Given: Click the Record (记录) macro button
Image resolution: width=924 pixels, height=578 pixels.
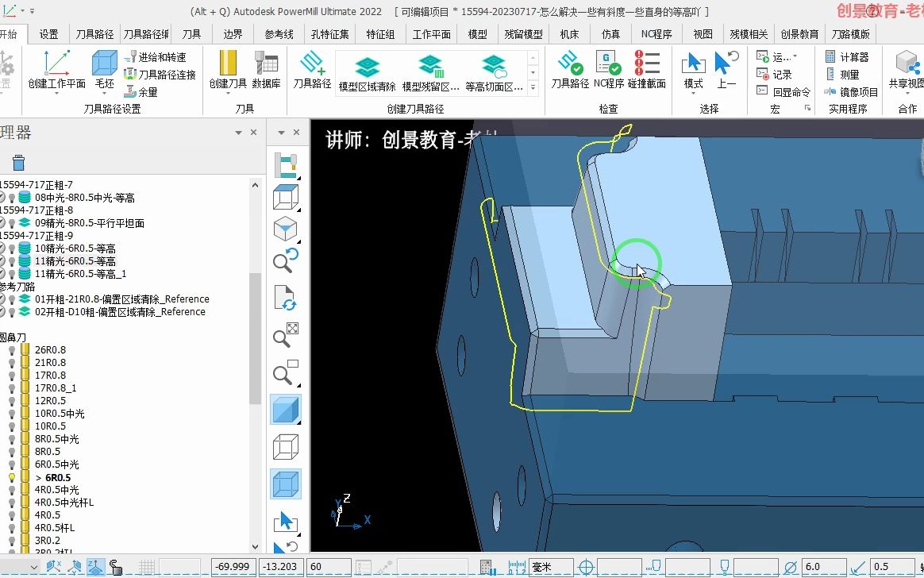Looking at the screenshot, I should pos(774,75).
